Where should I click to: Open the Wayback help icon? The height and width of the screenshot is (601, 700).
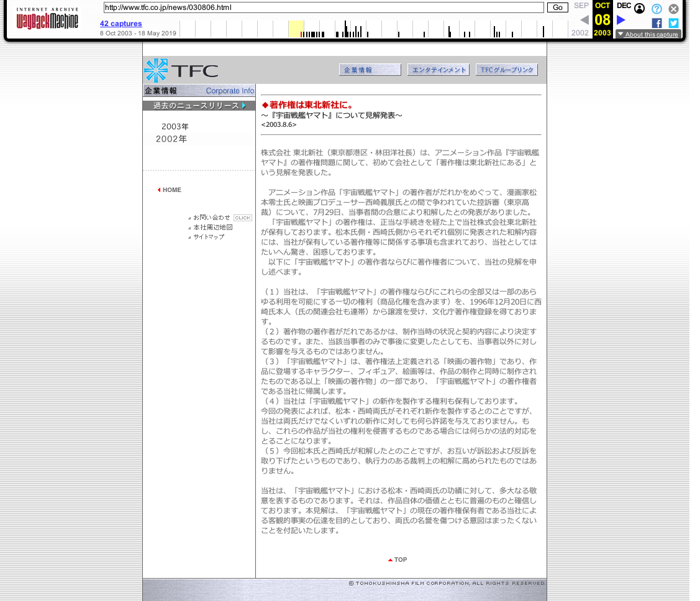657,9
